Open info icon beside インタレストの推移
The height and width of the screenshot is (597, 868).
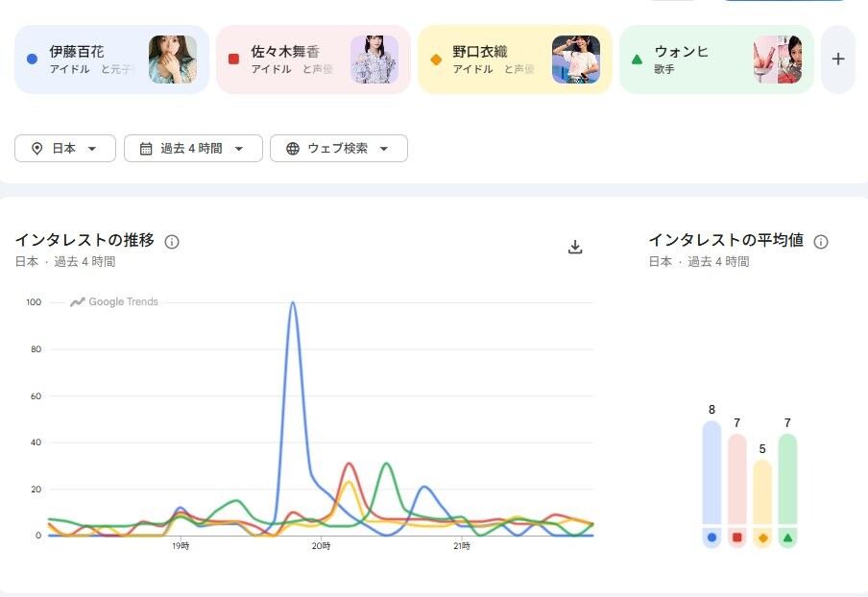(x=172, y=242)
